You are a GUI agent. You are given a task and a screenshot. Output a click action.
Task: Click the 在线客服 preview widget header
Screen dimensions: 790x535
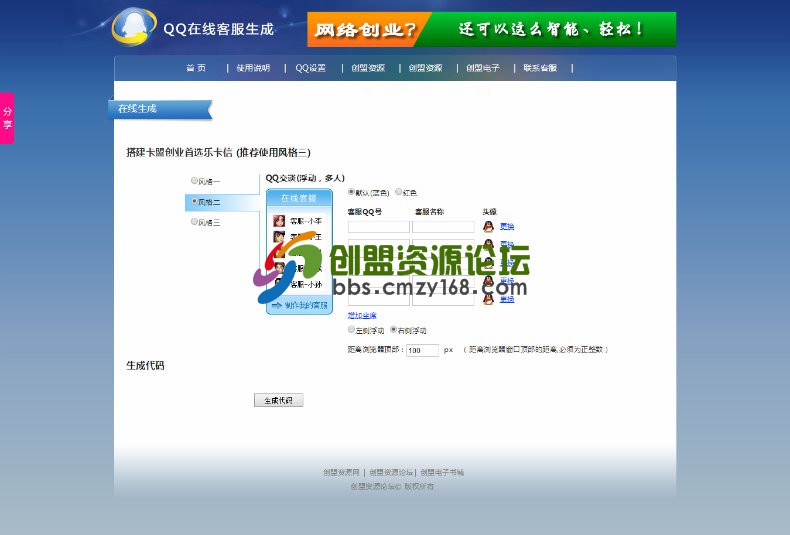click(x=299, y=198)
